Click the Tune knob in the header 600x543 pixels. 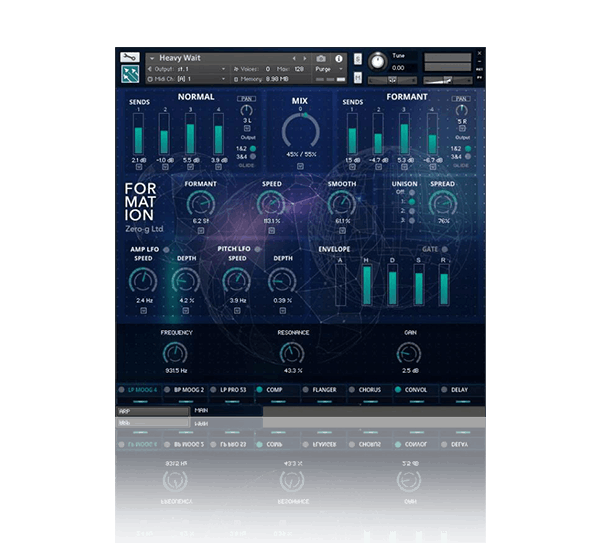tap(378, 61)
